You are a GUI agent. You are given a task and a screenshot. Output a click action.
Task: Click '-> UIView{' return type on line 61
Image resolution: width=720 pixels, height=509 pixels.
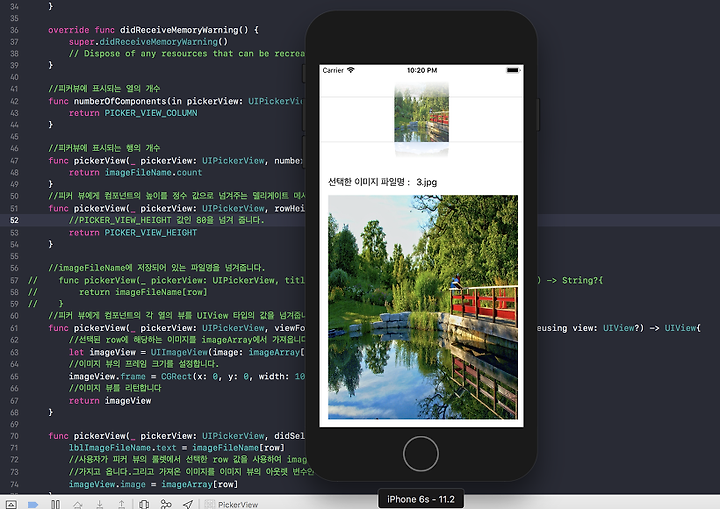pos(675,328)
